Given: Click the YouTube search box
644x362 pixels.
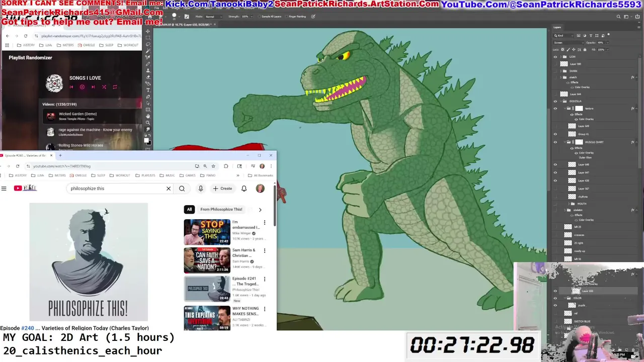Looking at the screenshot, I should [x=117, y=189].
